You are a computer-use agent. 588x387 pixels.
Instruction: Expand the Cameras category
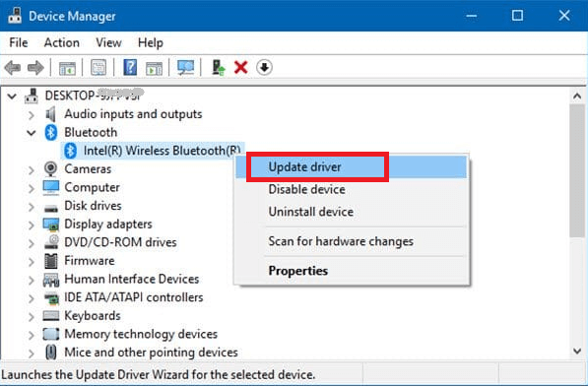click(32, 170)
